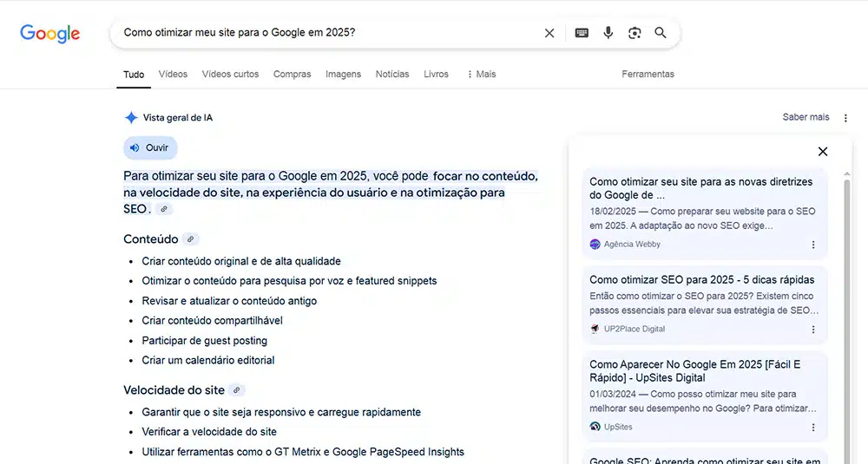Open the partially visible 'Google SEO: Aprenda' result
The width and height of the screenshot is (868, 464).
705,461
